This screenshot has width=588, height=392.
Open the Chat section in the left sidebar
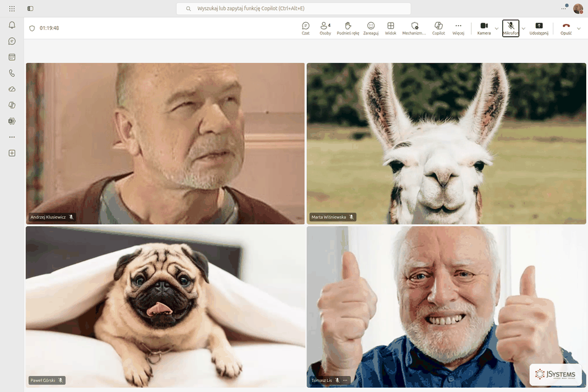click(12, 41)
